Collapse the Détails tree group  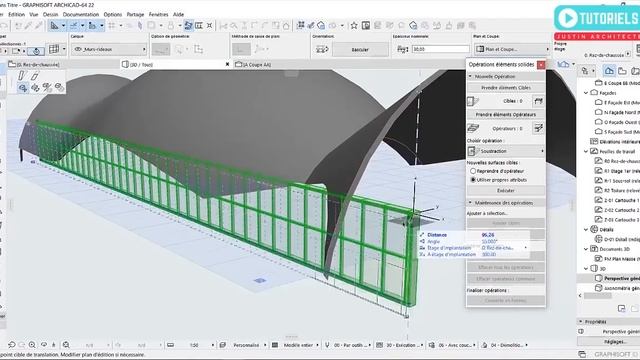click(x=586, y=229)
